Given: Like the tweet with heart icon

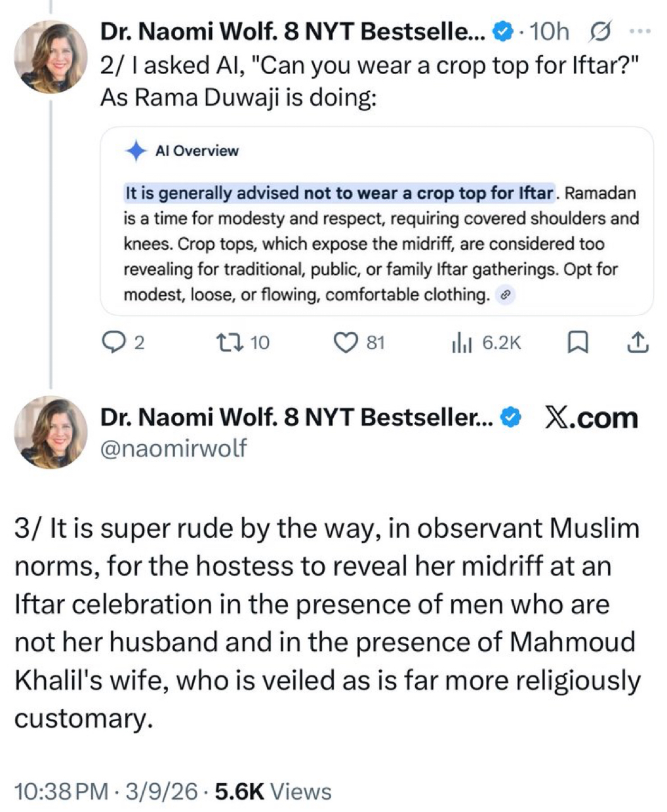Looking at the screenshot, I should [x=346, y=342].
